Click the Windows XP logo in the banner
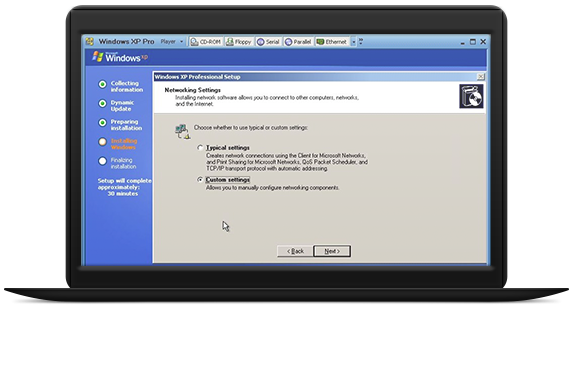 click(x=120, y=57)
